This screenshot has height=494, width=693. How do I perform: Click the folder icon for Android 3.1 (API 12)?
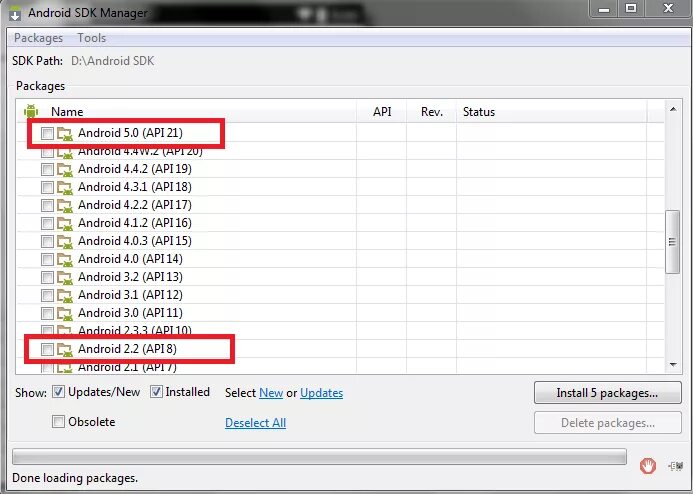65,296
